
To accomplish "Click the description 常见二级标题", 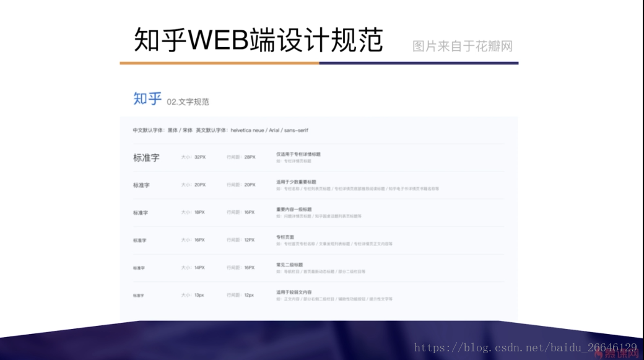I will 290,265.
